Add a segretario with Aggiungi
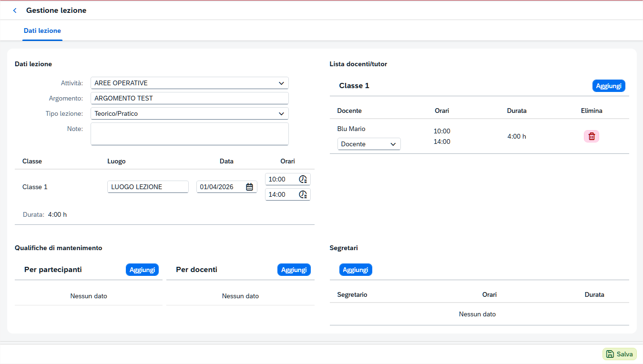Image resolution: width=643 pixels, height=364 pixels. pos(356,270)
